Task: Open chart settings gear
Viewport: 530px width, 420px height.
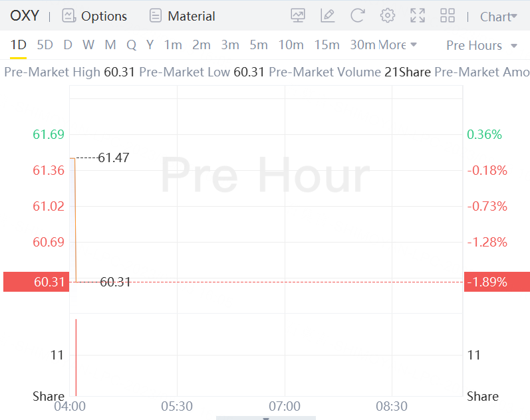Action: click(388, 16)
